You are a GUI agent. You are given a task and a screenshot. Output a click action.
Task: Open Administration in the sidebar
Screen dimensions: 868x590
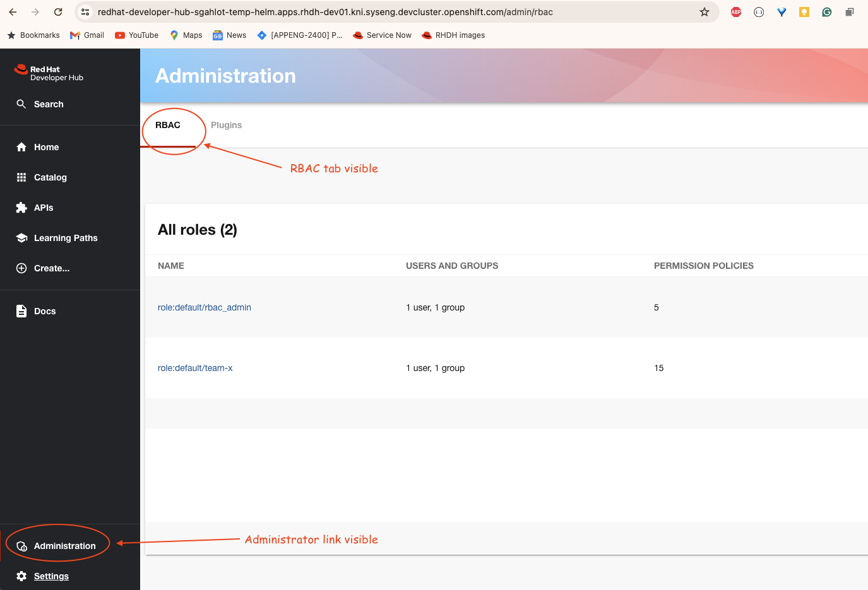[65, 546]
